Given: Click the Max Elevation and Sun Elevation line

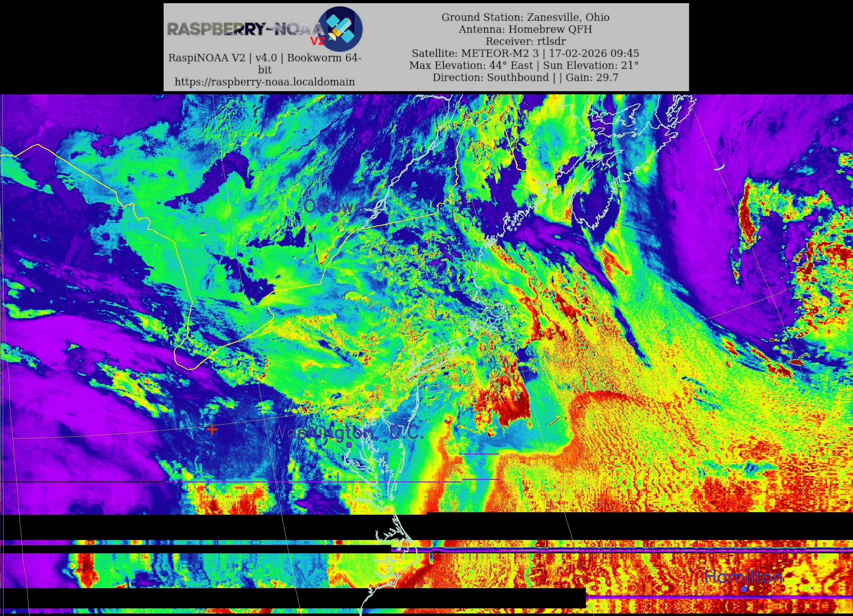Looking at the screenshot, I should [x=524, y=65].
